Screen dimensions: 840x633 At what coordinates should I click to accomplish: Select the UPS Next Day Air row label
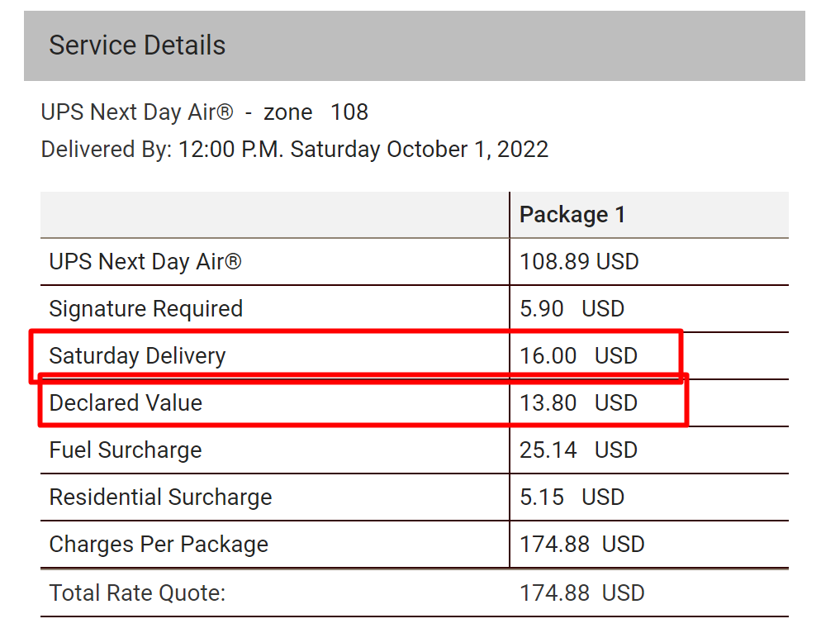point(145,262)
